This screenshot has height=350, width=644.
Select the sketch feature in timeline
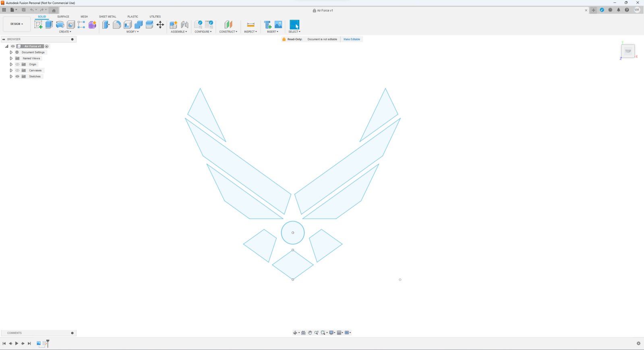click(x=45, y=344)
